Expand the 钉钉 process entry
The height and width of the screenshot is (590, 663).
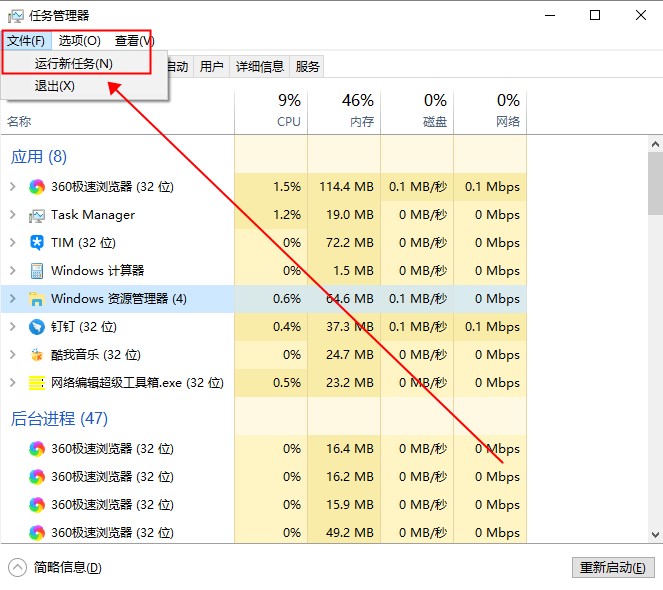pyautogui.click(x=12, y=327)
